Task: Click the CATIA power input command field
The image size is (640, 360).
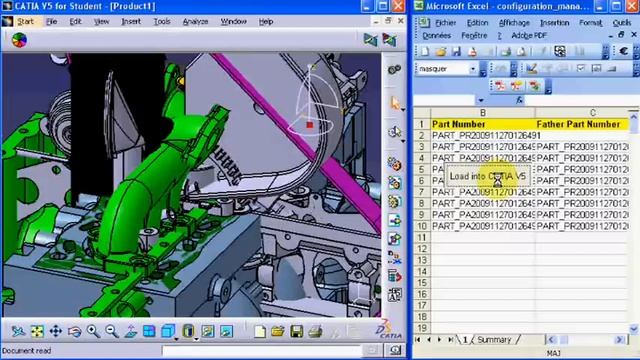Action: click(x=261, y=350)
